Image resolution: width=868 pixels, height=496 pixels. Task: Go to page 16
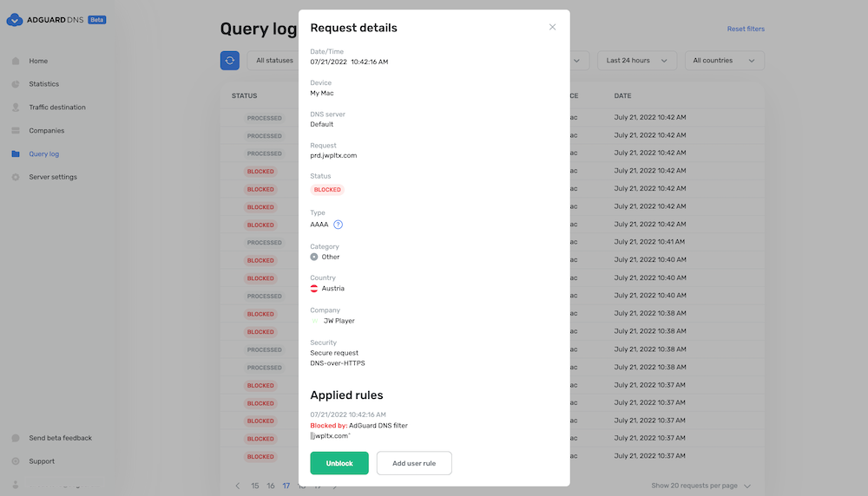pyautogui.click(x=271, y=486)
